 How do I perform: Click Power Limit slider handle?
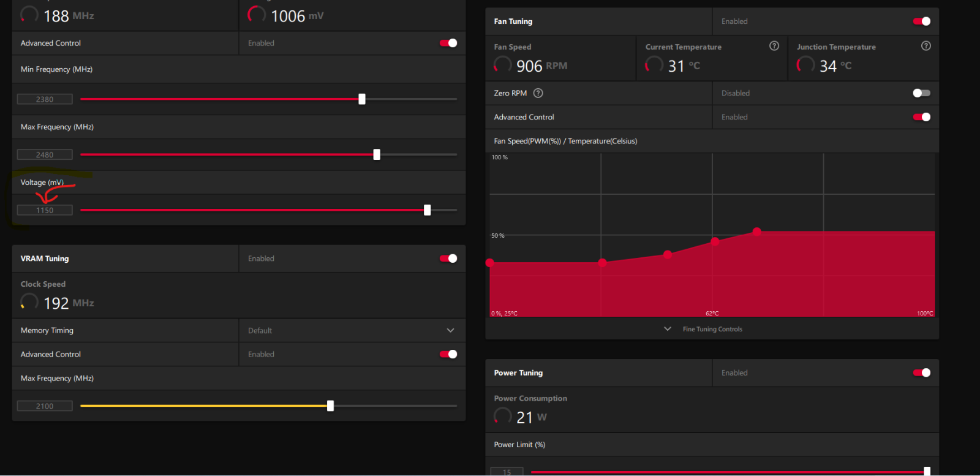point(927,471)
